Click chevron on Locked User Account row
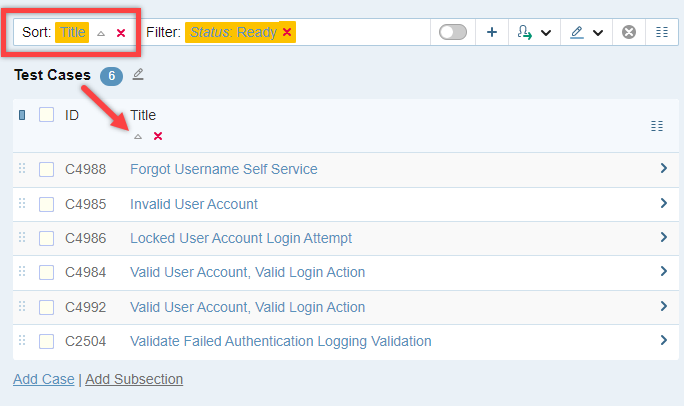Viewport: 684px width, 406px height. (x=663, y=238)
